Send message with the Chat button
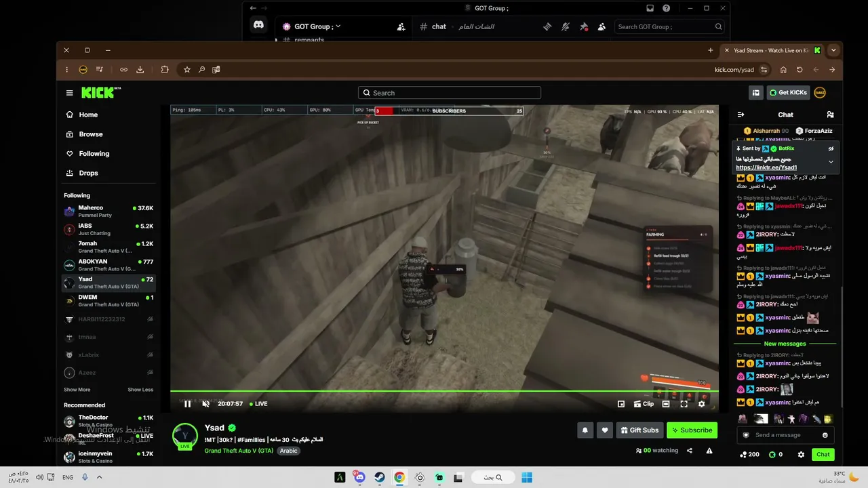 pos(823,454)
